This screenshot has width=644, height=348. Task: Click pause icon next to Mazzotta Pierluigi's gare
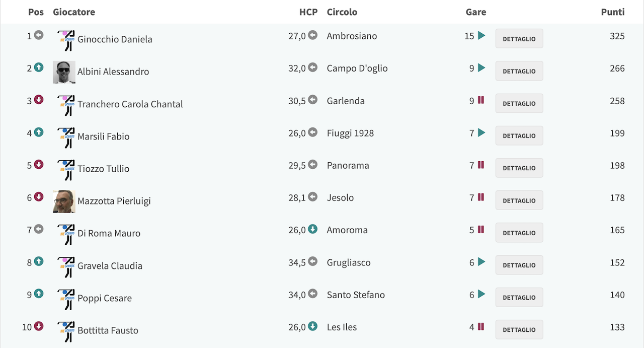(480, 197)
